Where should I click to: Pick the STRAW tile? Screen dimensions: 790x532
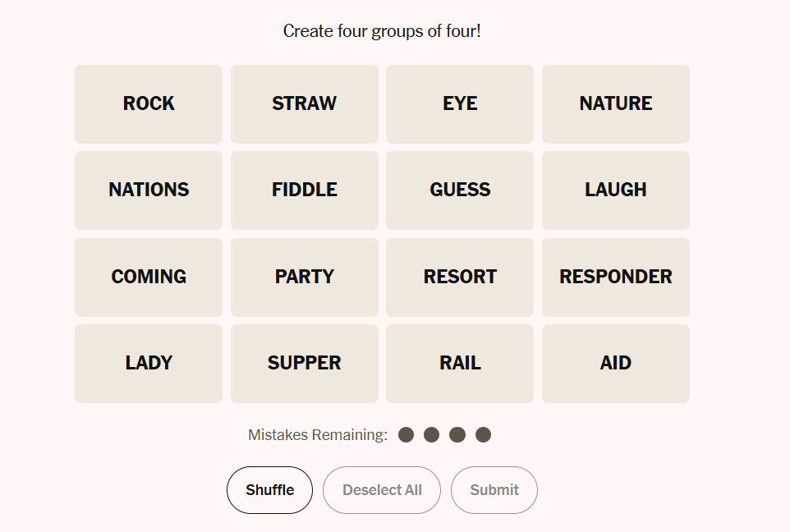305,104
